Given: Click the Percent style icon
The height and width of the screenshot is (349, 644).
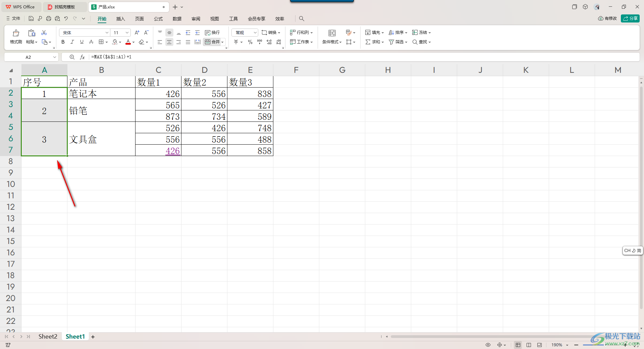Looking at the screenshot, I should (250, 42).
